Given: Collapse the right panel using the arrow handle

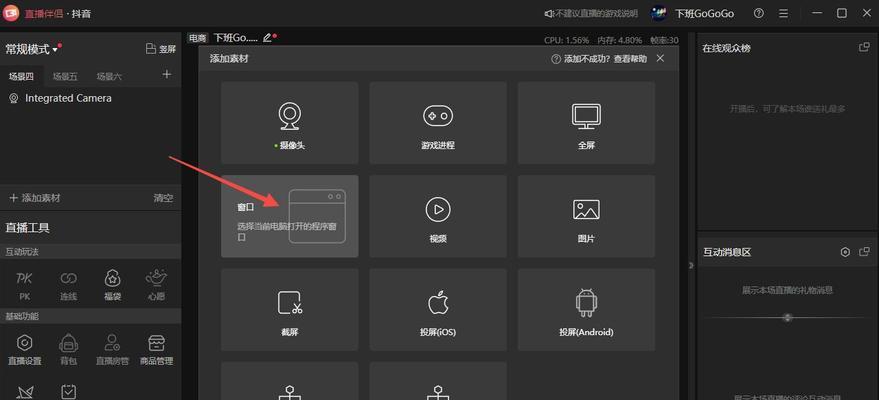Looking at the screenshot, I should pos(691,264).
